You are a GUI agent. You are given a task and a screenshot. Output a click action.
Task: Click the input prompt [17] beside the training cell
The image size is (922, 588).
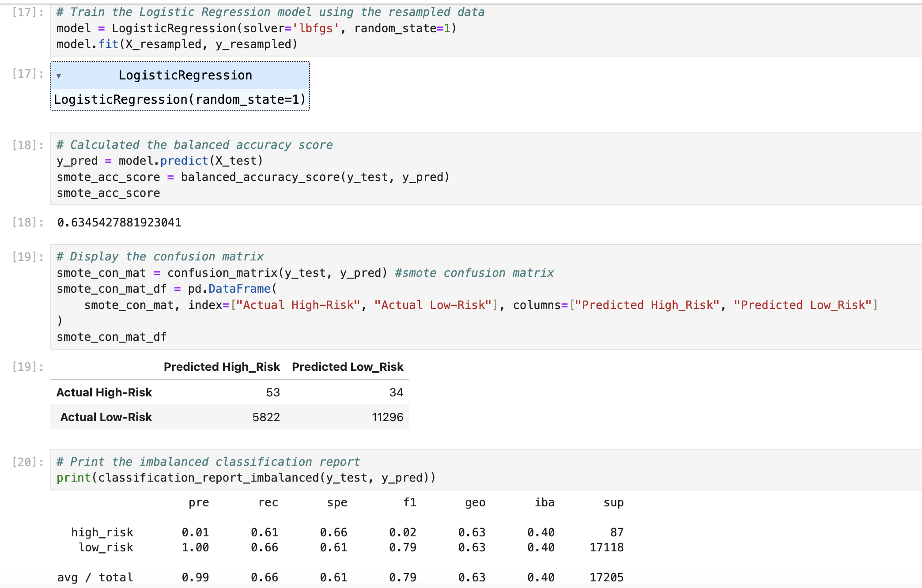[x=28, y=12]
